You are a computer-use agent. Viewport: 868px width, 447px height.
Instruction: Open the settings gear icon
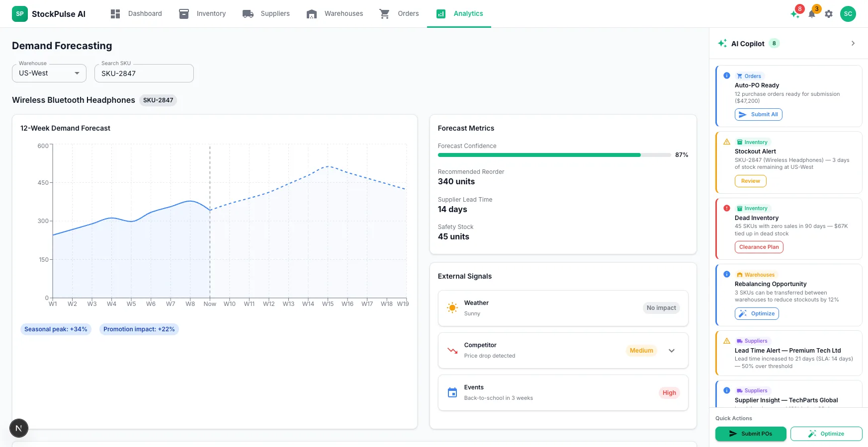click(x=829, y=14)
